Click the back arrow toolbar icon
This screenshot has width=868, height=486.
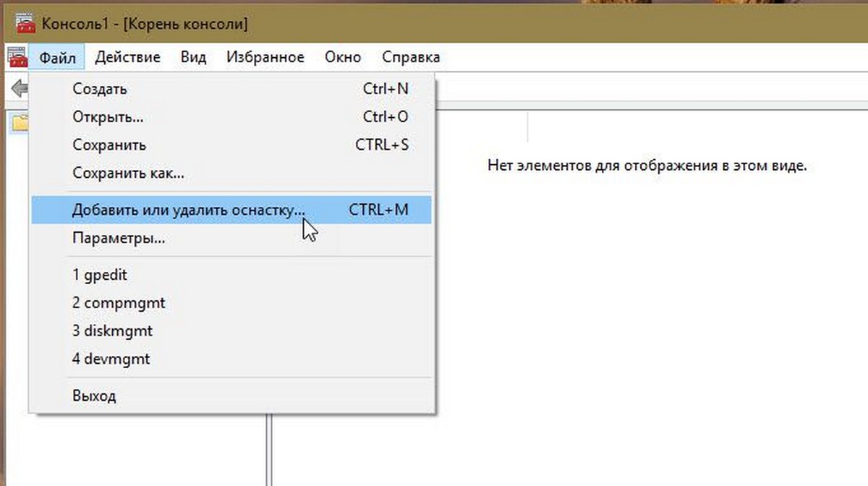point(19,89)
